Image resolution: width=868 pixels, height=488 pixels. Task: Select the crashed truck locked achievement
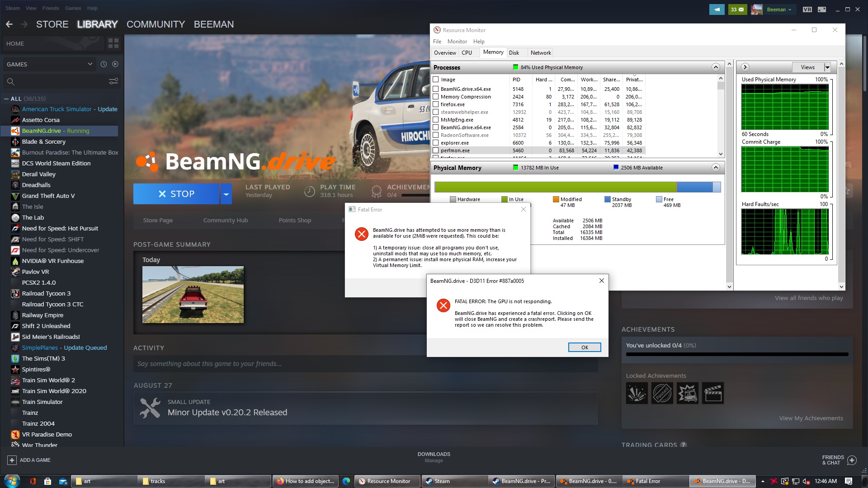[x=687, y=393]
